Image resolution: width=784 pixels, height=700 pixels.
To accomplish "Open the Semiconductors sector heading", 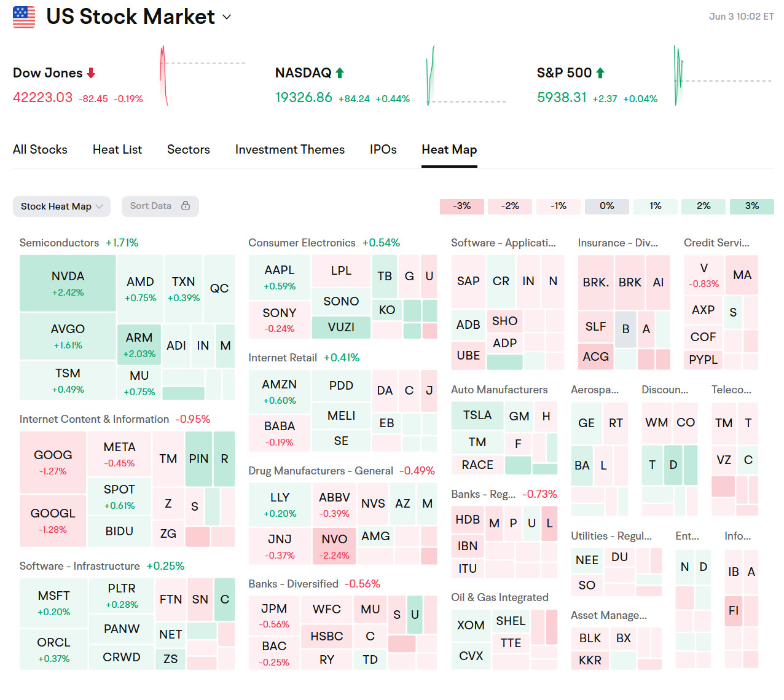I will point(59,243).
